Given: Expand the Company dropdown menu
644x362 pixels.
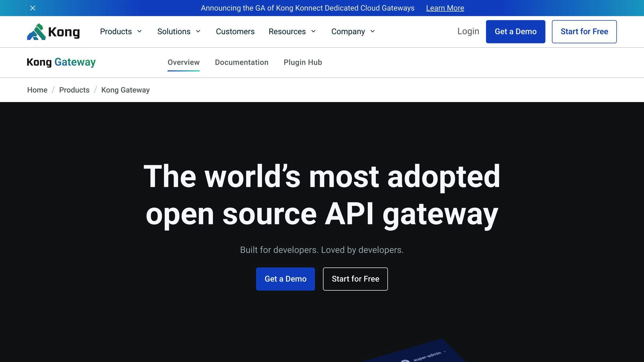Looking at the screenshot, I should pyautogui.click(x=353, y=31).
